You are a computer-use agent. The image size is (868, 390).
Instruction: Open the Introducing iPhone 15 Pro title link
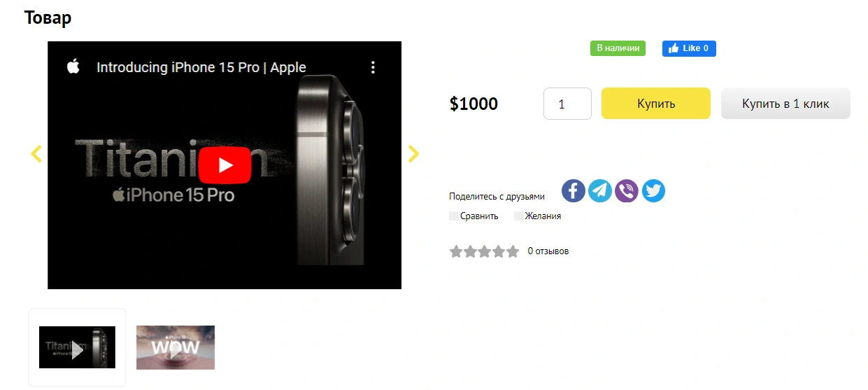[x=201, y=67]
